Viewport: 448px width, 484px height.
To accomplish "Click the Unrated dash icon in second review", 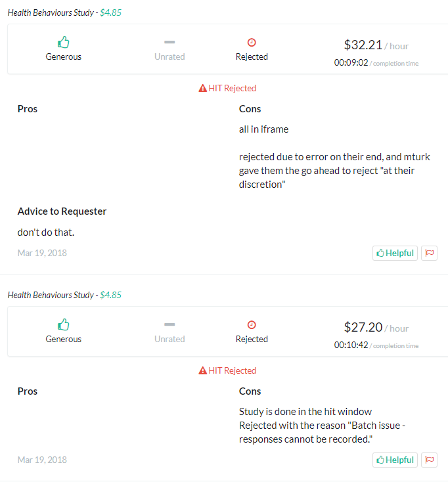I will [169, 324].
